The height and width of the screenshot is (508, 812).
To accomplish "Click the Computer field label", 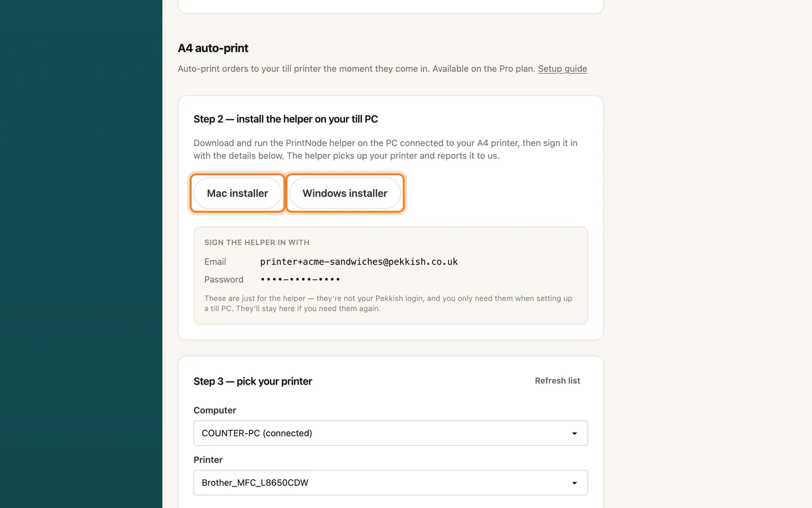I will tap(215, 410).
